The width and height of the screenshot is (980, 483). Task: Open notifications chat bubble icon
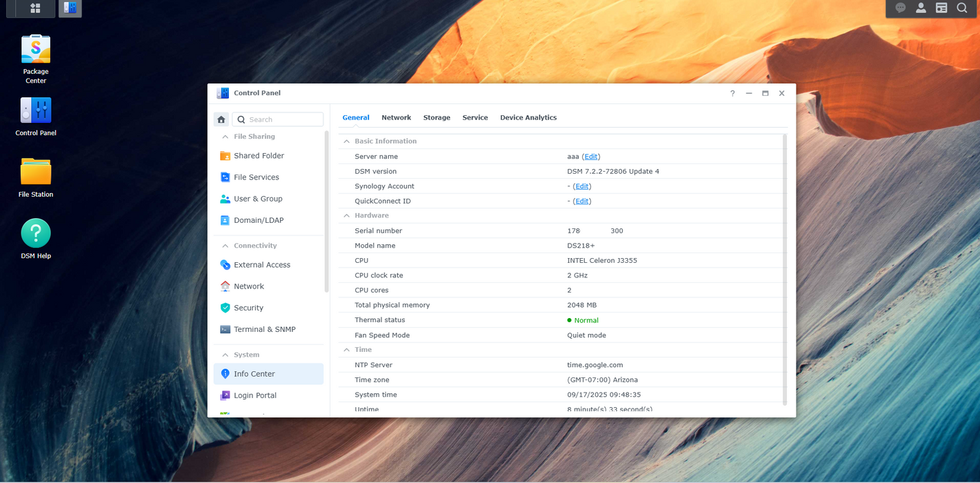tap(900, 8)
